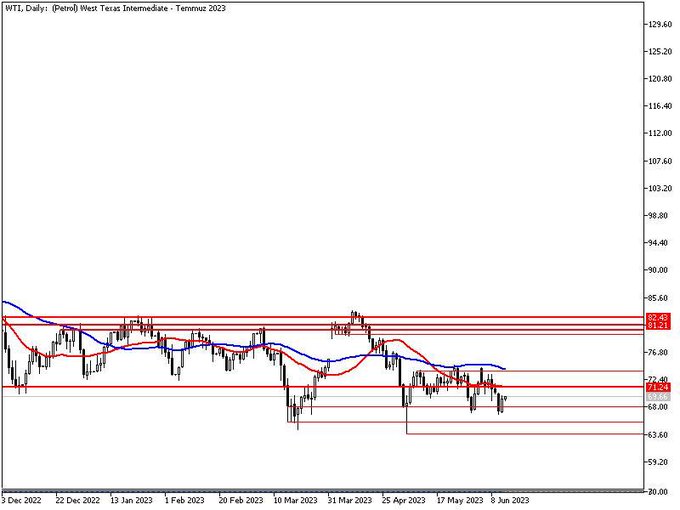Click the 107.60 price axis label

[660, 161]
